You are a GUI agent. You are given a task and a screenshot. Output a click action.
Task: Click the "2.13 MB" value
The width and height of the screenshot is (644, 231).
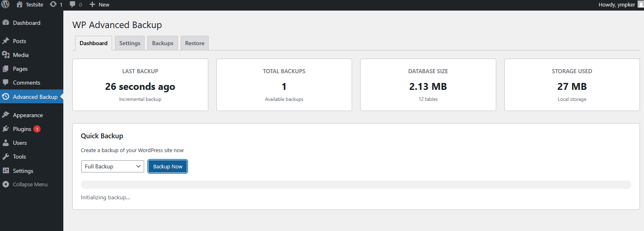click(428, 87)
